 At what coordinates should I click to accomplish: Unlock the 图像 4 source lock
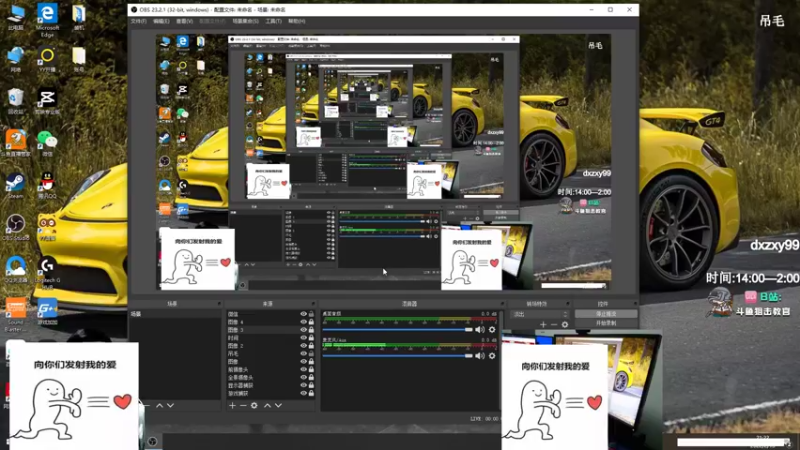[x=311, y=322]
